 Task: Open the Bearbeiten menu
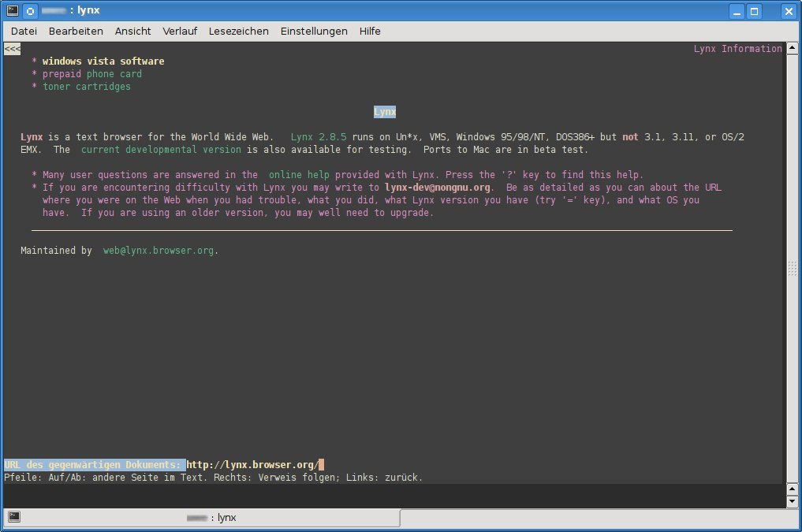tap(76, 32)
